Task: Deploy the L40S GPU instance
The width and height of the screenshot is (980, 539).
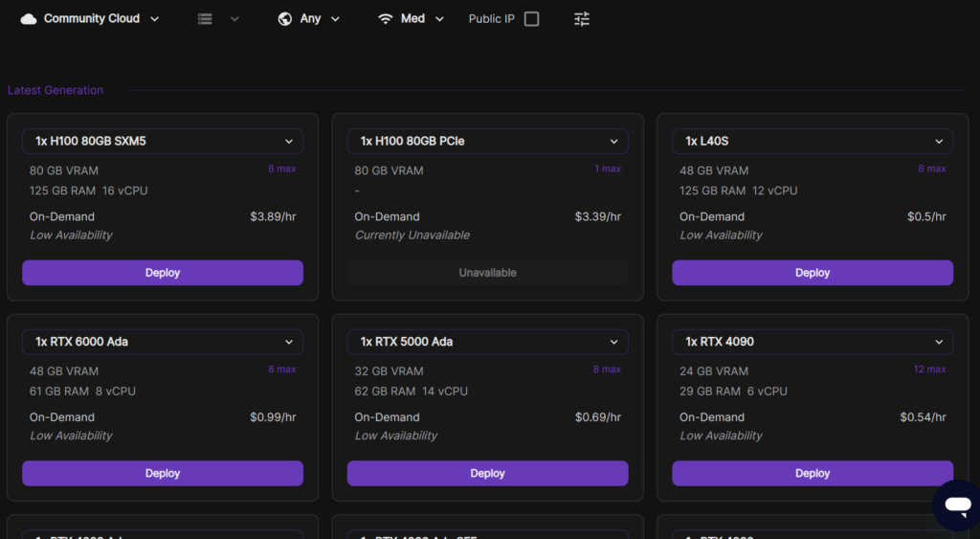Action: pos(813,273)
